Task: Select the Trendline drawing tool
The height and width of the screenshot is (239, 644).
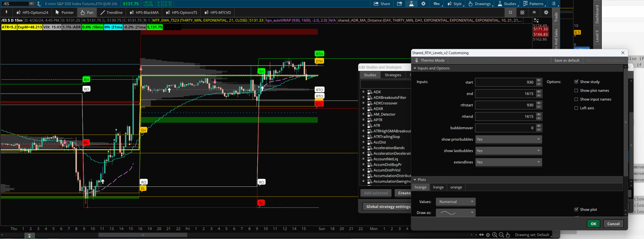Action: coord(111,13)
